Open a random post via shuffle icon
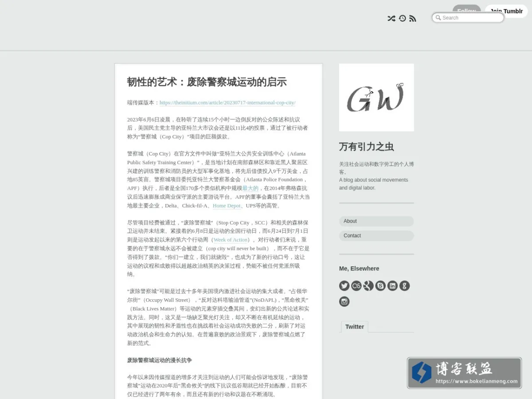 pos(391,18)
